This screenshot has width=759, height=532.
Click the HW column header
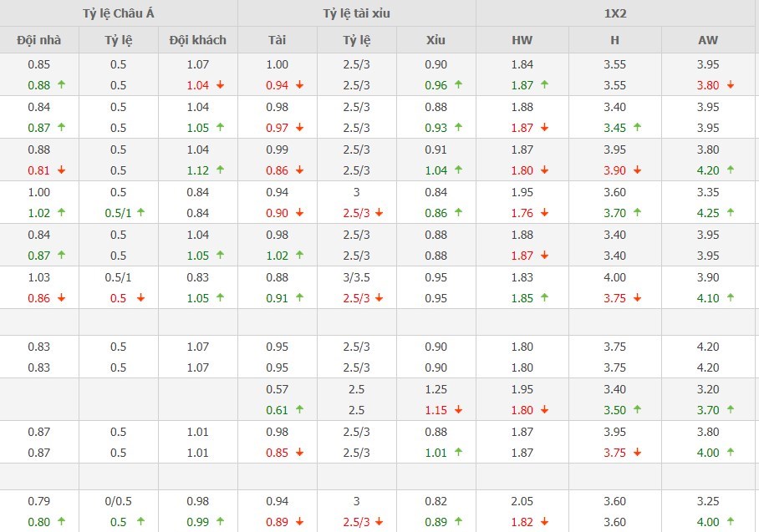(x=522, y=40)
